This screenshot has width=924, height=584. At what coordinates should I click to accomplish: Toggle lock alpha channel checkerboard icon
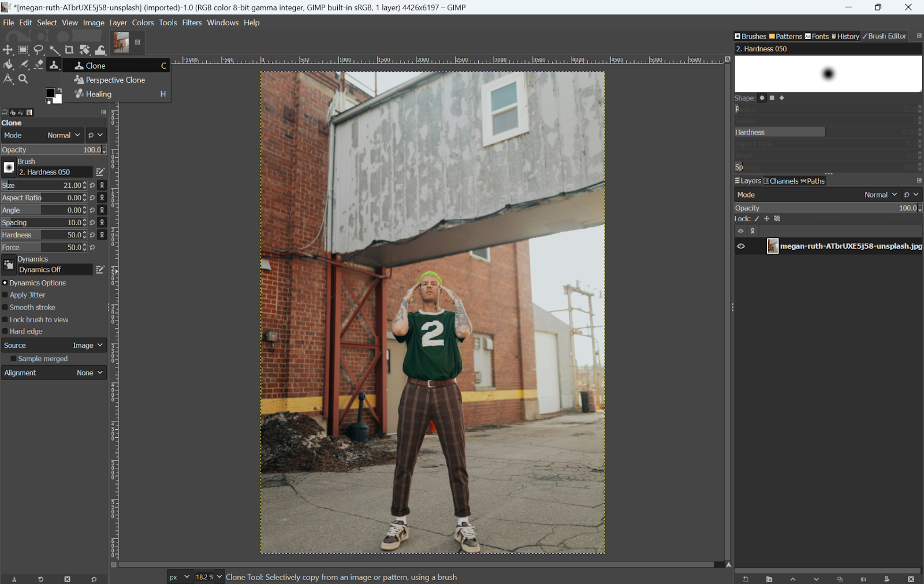[777, 219]
